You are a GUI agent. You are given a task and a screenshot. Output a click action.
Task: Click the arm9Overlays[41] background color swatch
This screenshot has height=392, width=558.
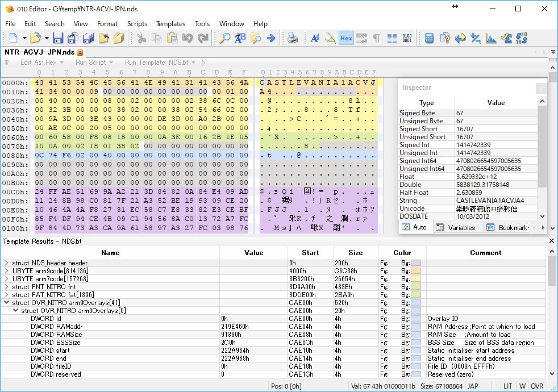(415, 303)
